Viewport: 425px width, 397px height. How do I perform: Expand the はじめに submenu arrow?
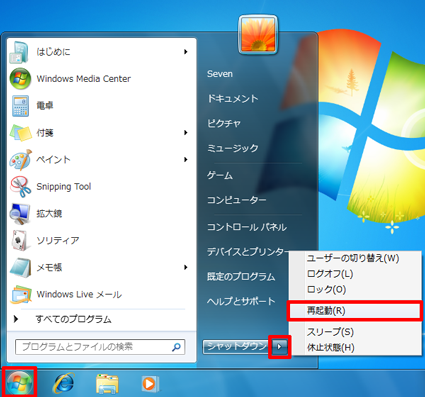click(186, 52)
